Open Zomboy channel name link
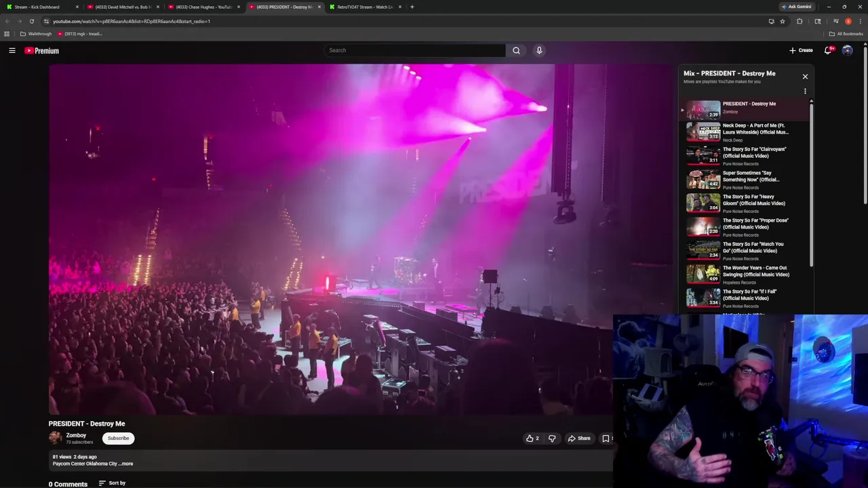 pos(76,435)
